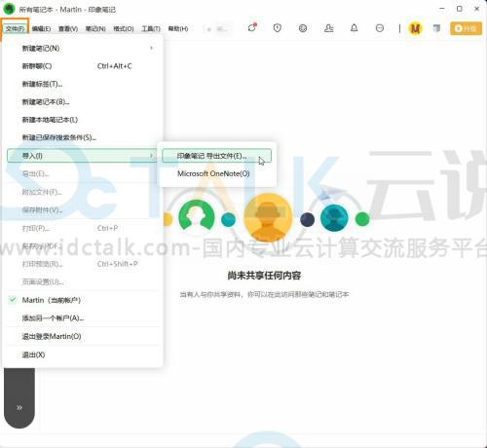Click the orange upgrade button

[x=466, y=28]
